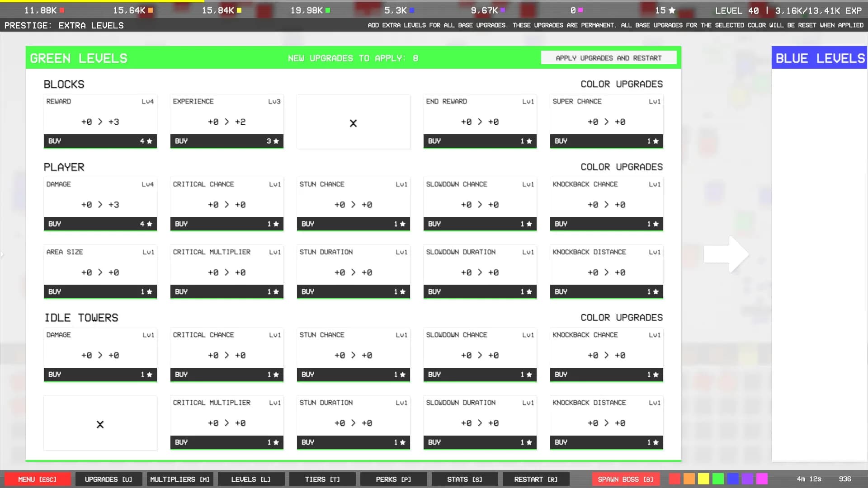Image resolution: width=868 pixels, height=488 pixels.
Task: Click the Level 40 EXP readout
Action: click(788, 10)
